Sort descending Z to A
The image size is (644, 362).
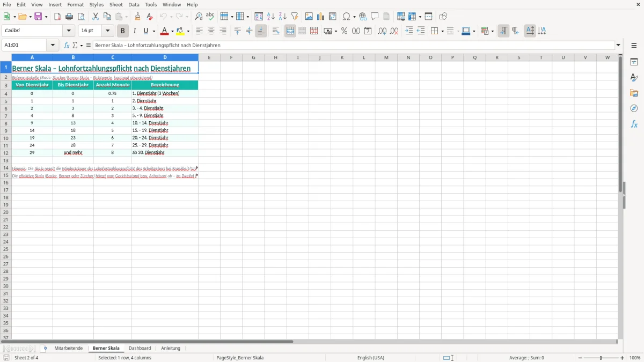(283, 17)
